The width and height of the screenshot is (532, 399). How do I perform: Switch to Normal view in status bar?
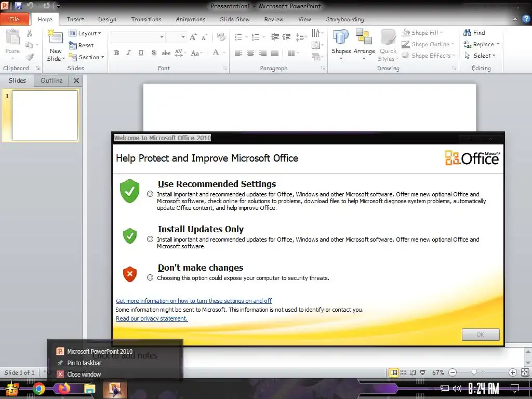tap(394, 373)
